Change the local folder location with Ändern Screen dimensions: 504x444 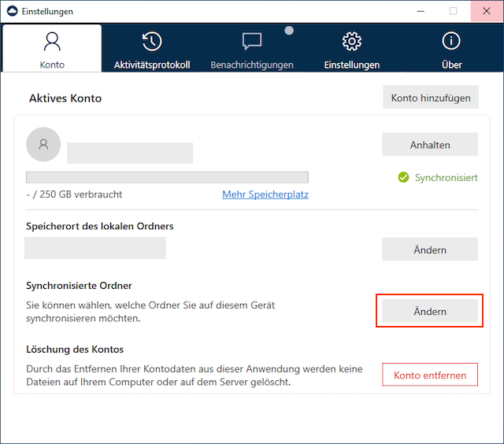tap(430, 250)
